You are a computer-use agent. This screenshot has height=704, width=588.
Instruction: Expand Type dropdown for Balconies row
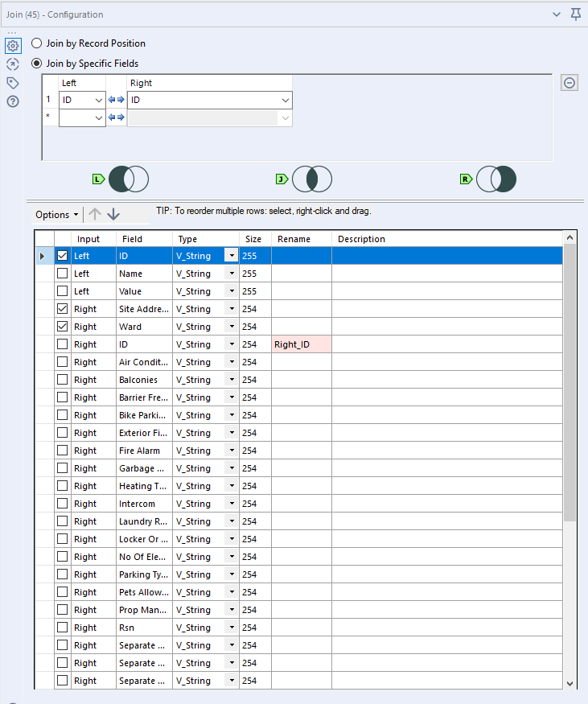(232, 380)
